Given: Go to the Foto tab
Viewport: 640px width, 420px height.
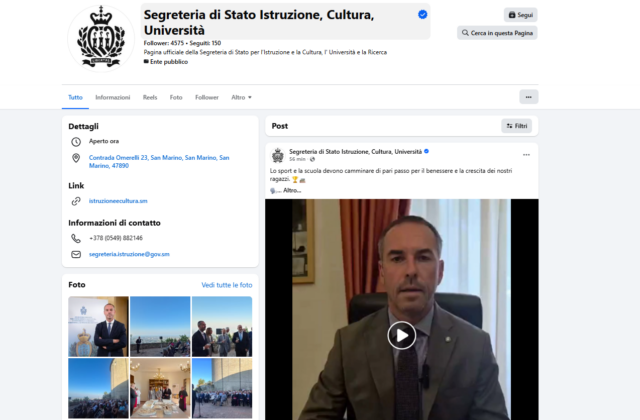Looking at the screenshot, I should tap(176, 97).
